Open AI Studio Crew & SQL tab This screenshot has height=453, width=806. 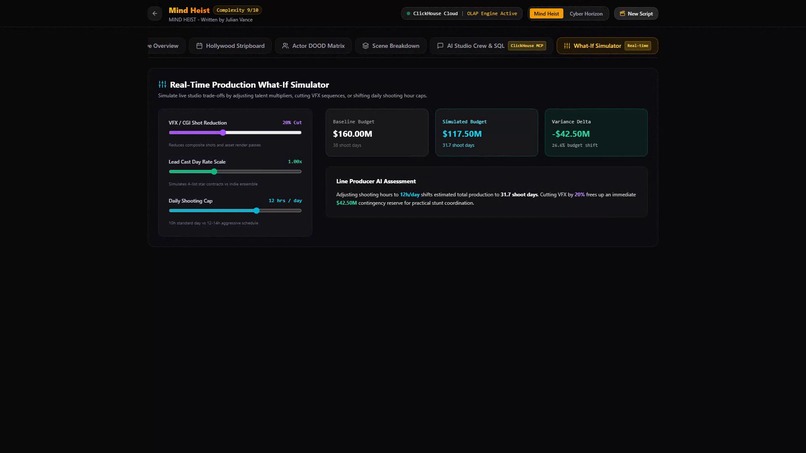[x=491, y=46]
